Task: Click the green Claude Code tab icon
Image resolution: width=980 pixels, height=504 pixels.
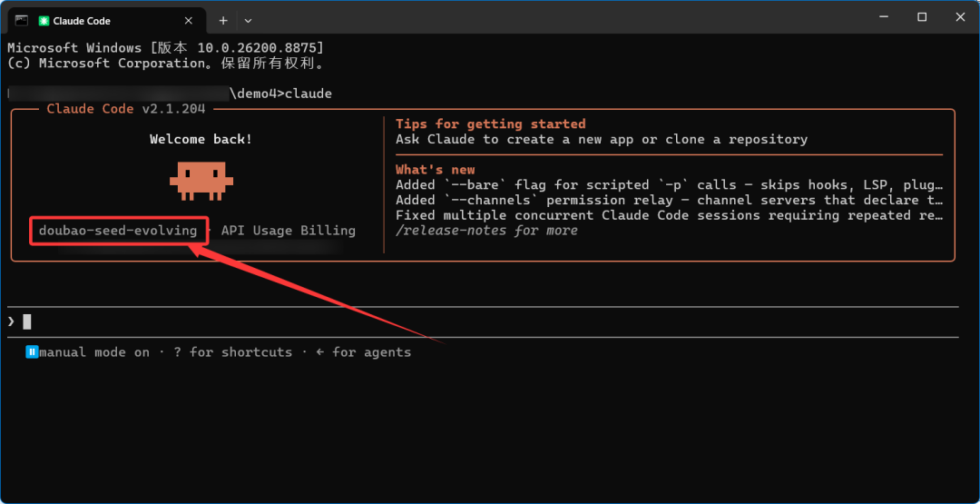Action: 44,21
